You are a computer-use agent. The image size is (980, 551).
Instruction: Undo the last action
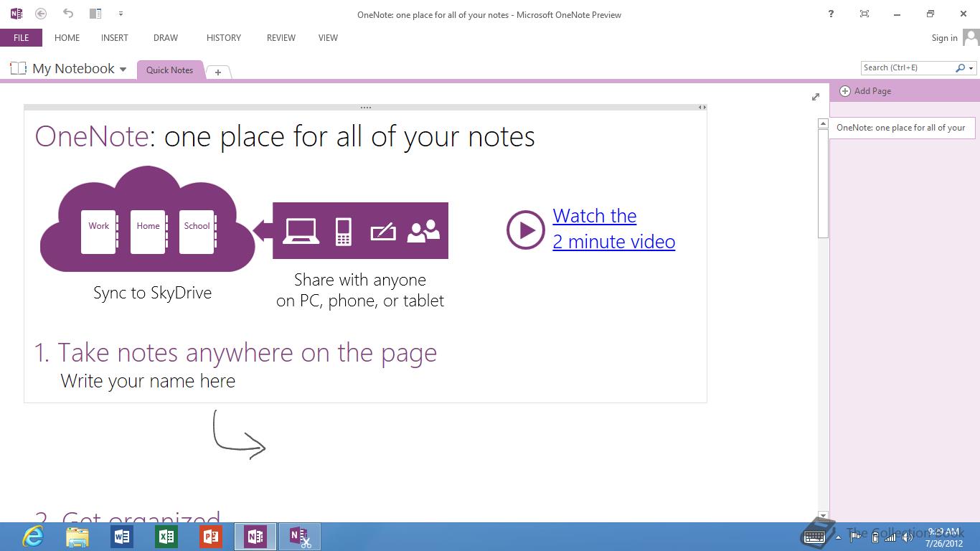point(68,13)
